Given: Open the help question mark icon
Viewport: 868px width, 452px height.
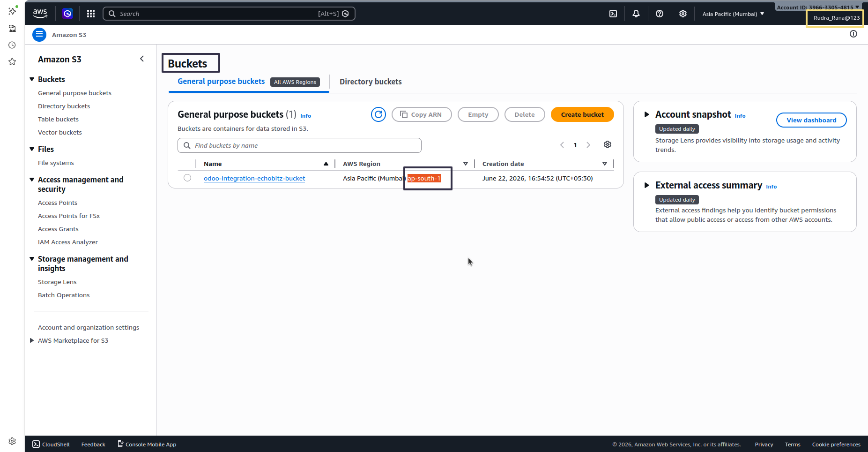Looking at the screenshot, I should tap(660, 14).
